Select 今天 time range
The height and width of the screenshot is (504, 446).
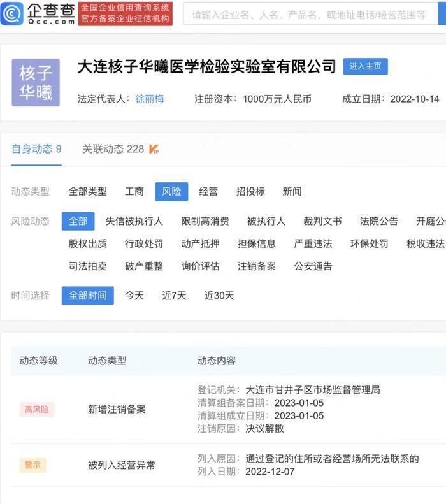(x=134, y=296)
